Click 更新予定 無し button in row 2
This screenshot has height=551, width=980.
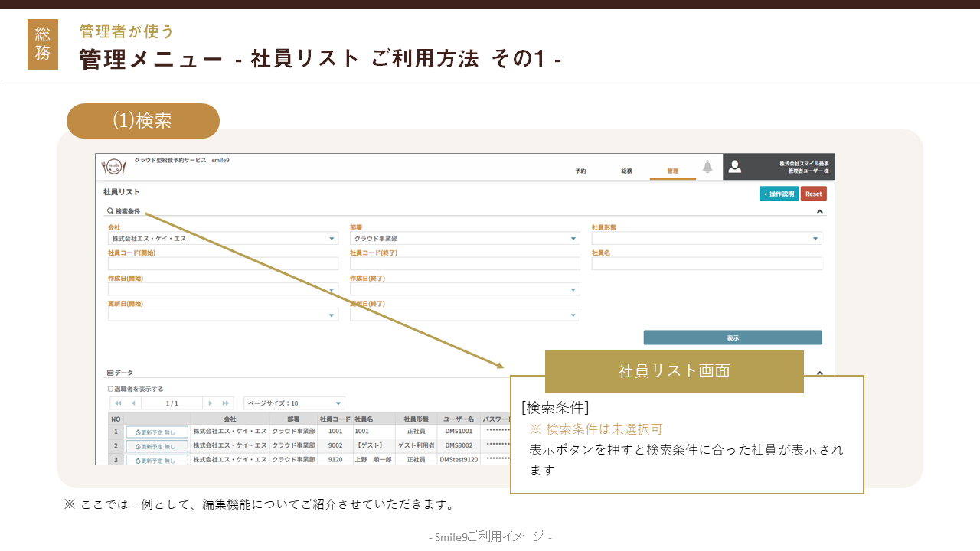point(156,446)
